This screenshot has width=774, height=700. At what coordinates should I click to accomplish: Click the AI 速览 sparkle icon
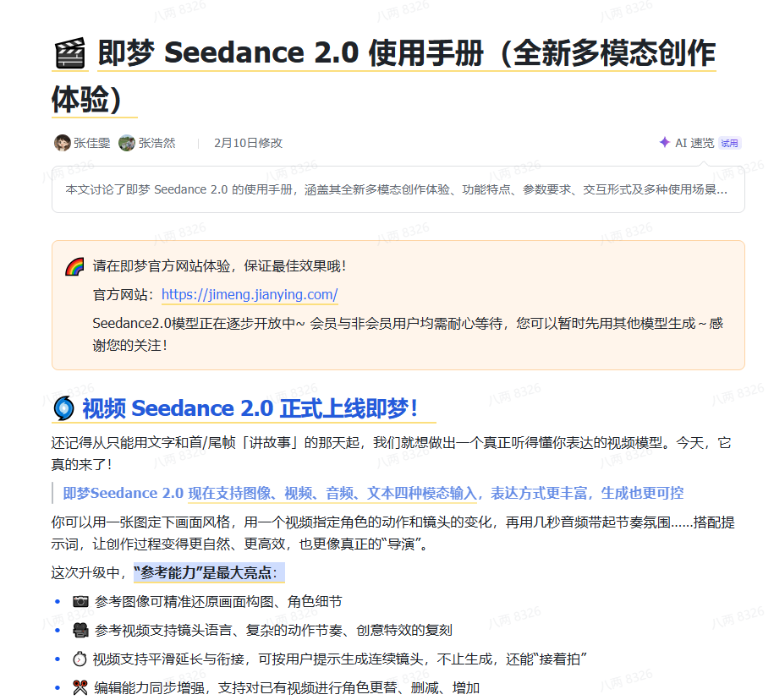coord(664,143)
